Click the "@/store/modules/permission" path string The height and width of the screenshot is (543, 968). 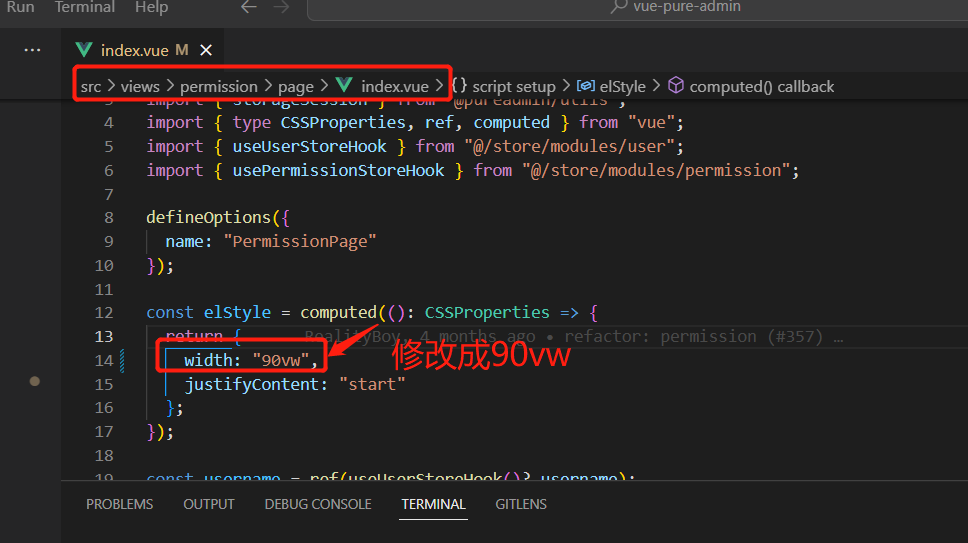(x=656, y=170)
